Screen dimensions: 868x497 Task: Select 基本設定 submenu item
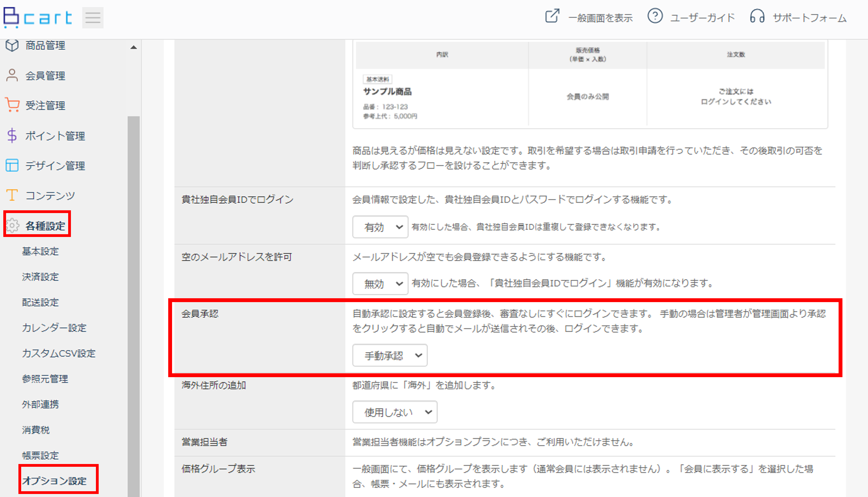pos(40,251)
